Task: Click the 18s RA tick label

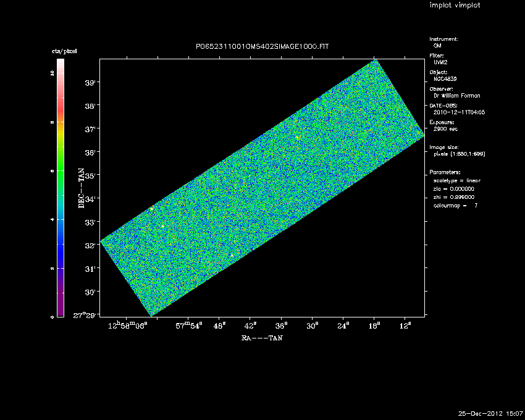Action: [374, 325]
